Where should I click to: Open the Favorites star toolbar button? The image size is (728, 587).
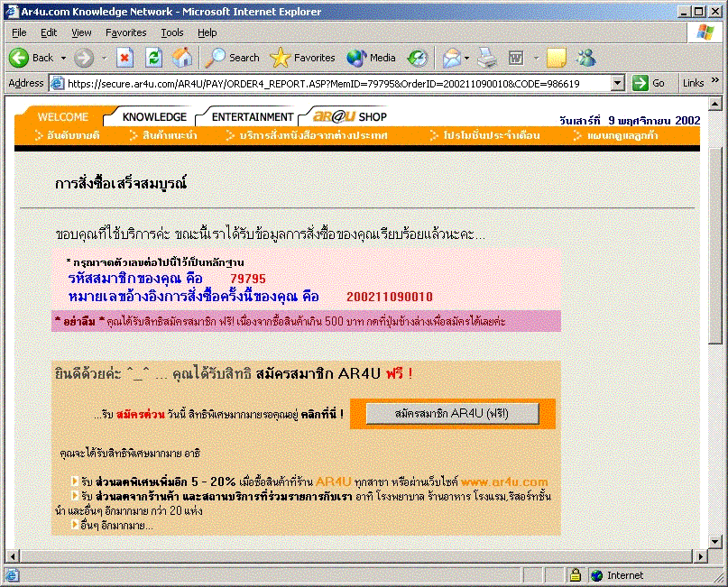coord(303,58)
